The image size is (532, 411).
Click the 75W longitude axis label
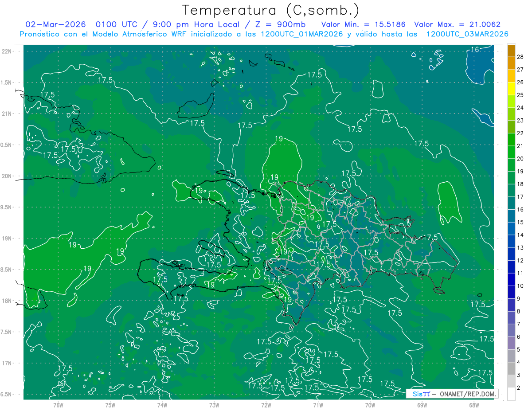tap(110, 405)
